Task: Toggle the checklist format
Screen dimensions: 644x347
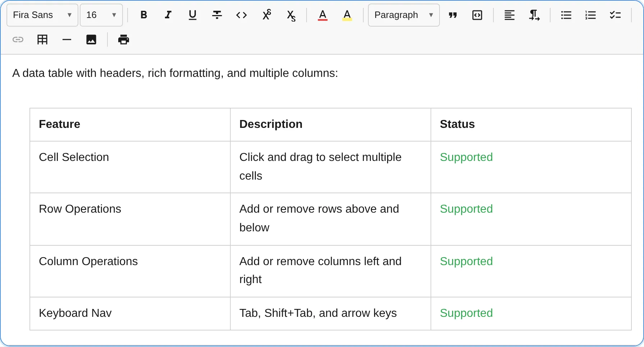Action: (x=615, y=15)
